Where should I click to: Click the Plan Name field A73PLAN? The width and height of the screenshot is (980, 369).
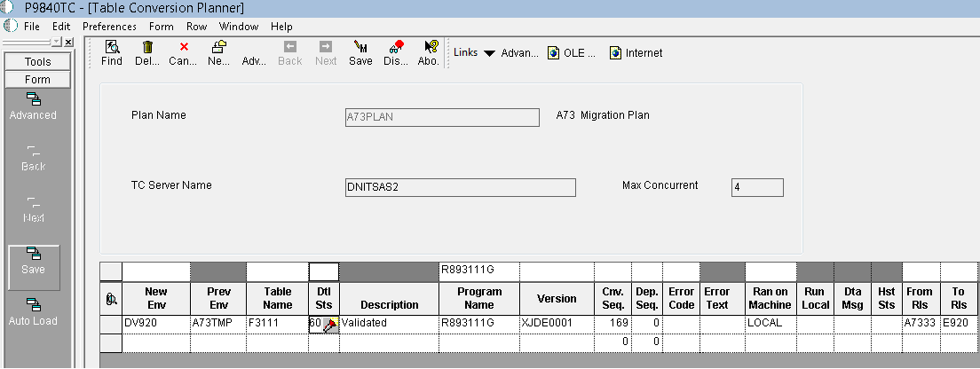pyautogui.click(x=442, y=117)
